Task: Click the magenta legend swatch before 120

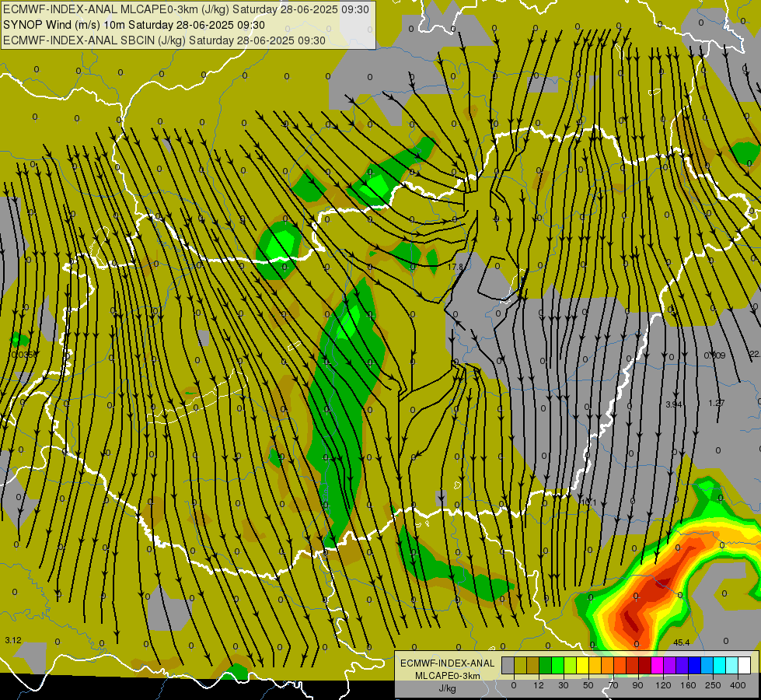Action: 657,666
